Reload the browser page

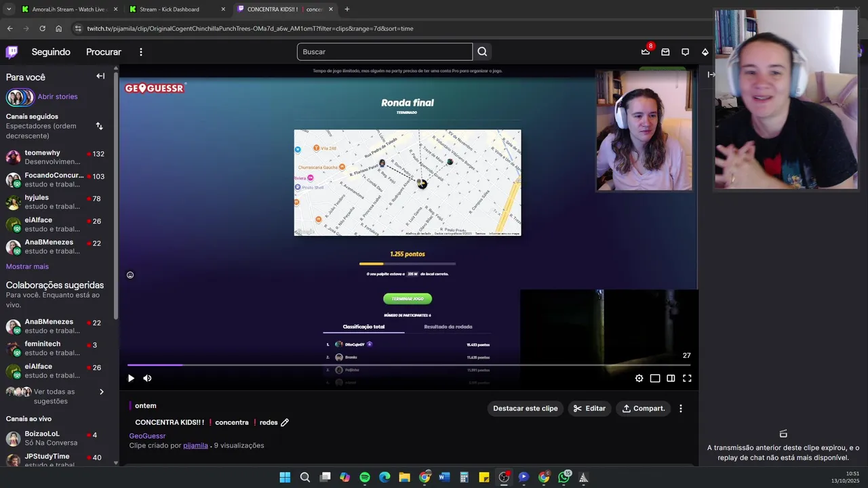pyautogui.click(x=42, y=28)
